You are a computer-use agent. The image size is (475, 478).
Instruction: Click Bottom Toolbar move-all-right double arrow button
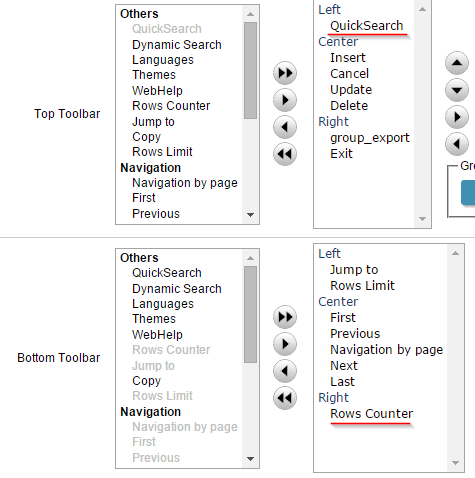pos(285,317)
